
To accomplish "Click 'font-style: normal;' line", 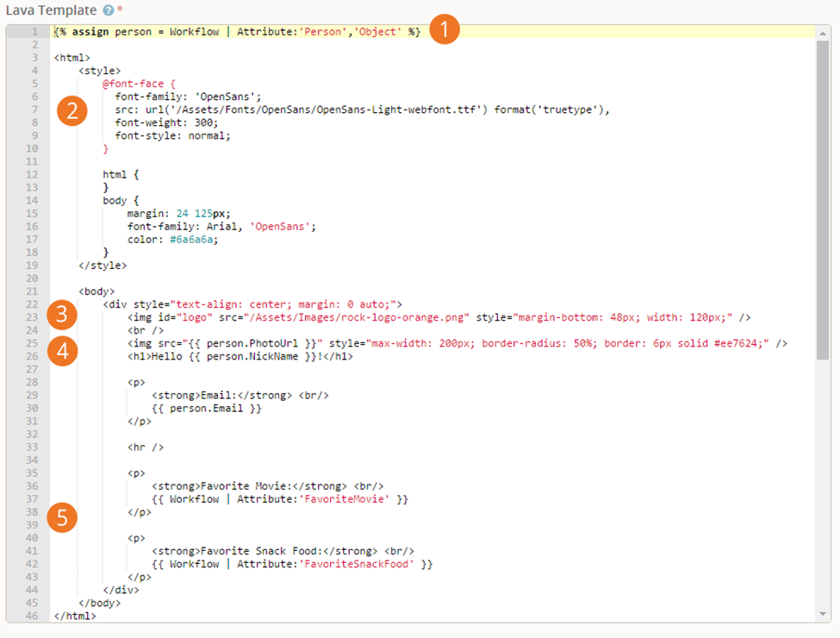I will [x=172, y=135].
